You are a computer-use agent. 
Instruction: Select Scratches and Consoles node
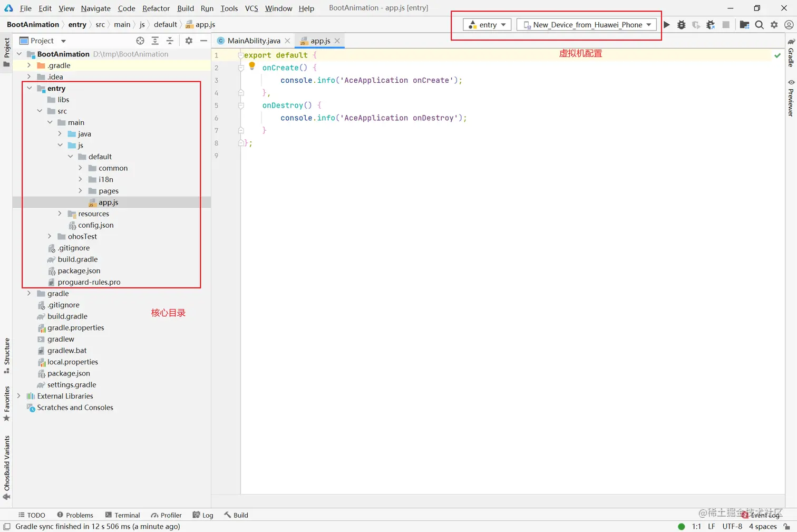click(75, 407)
